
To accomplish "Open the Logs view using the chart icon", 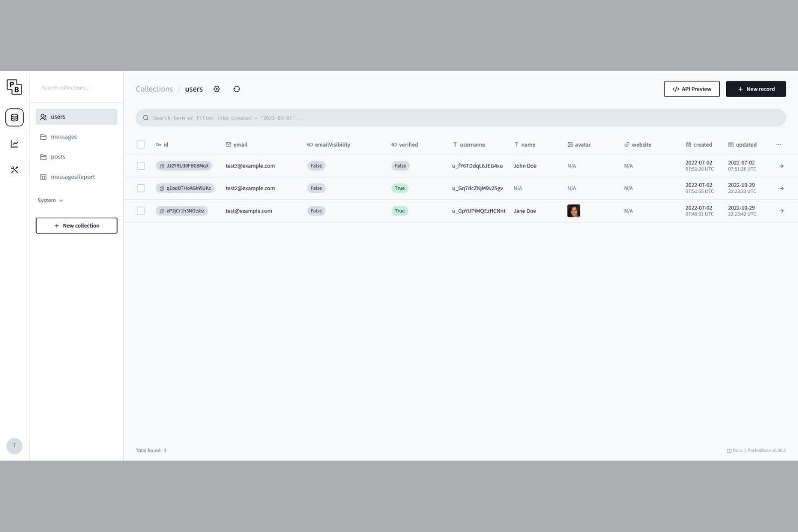I will click(14, 143).
